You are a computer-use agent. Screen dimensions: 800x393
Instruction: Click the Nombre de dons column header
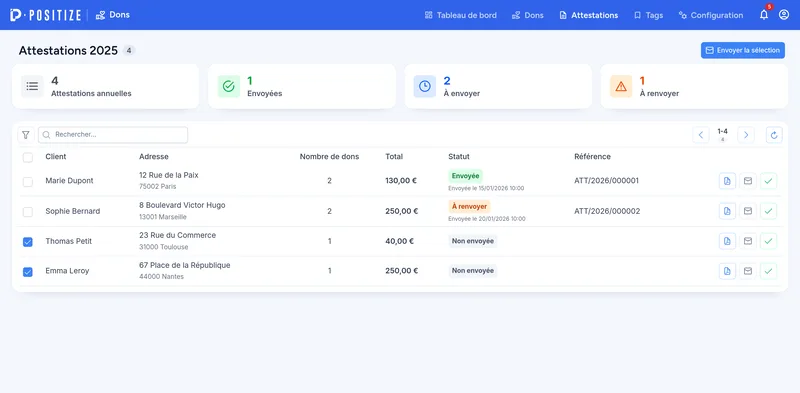click(x=329, y=157)
